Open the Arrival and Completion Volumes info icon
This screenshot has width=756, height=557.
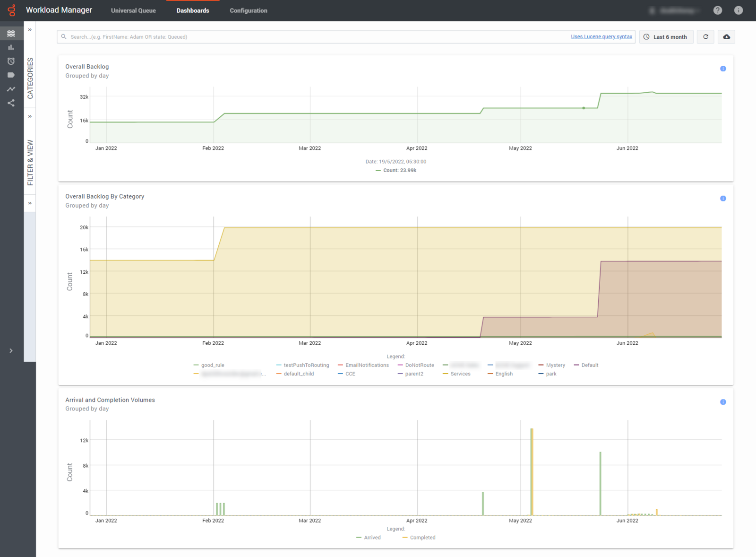coord(723,402)
